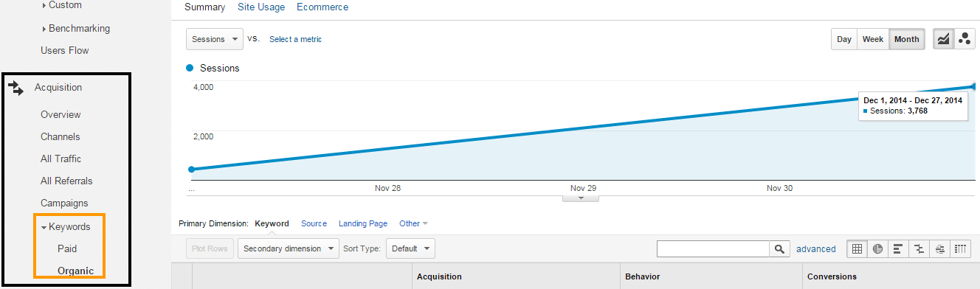Click the search magnifier button
This screenshot has width=980, height=289.
coord(779,249)
